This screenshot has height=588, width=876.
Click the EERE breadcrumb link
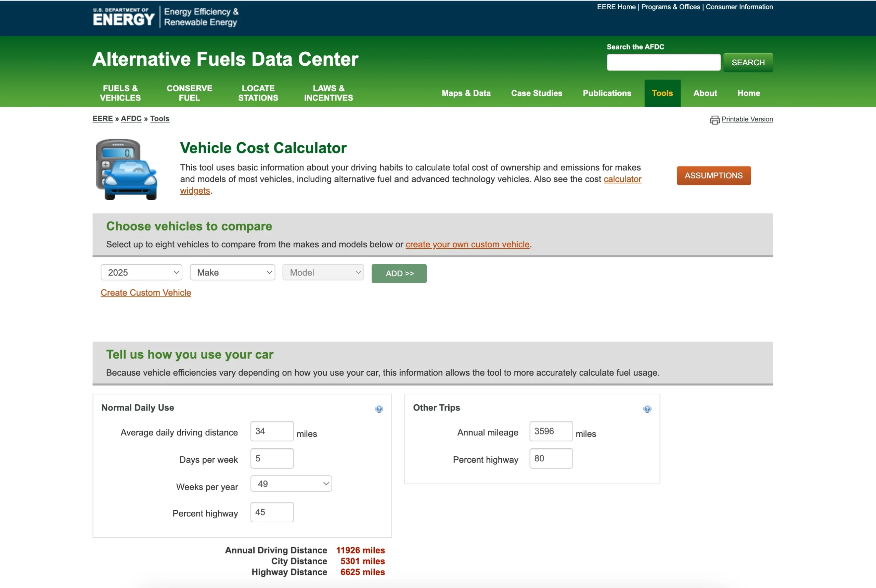pos(102,118)
